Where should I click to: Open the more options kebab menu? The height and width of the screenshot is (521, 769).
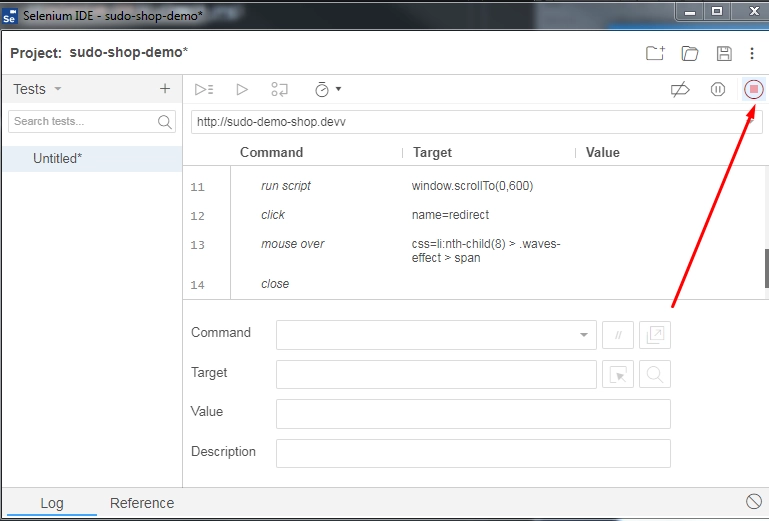[x=752, y=54]
